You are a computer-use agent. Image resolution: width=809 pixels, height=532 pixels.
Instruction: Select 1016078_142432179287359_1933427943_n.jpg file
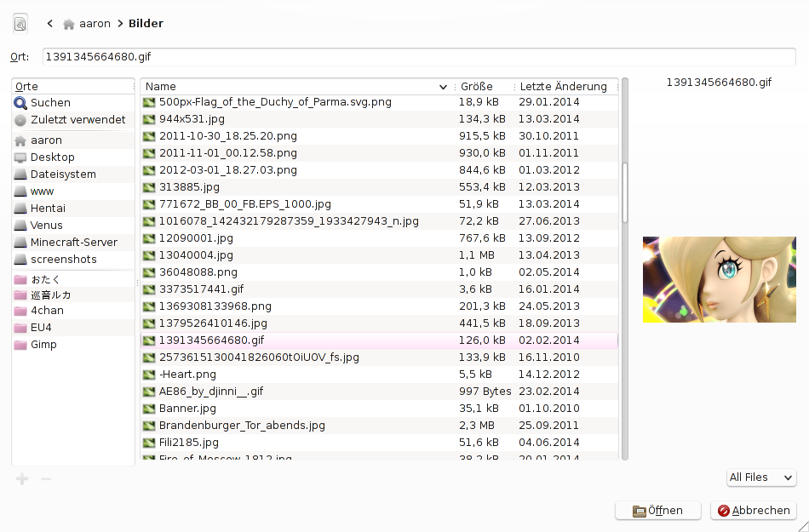click(x=379, y=221)
